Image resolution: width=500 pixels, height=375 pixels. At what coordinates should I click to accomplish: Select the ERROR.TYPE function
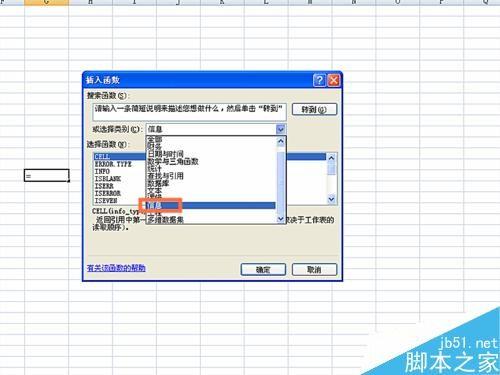click(x=113, y=164)
